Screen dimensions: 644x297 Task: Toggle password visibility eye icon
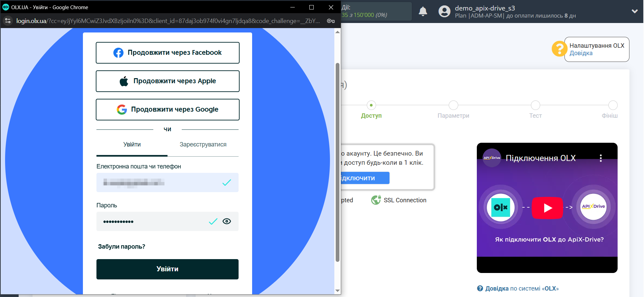227,221
